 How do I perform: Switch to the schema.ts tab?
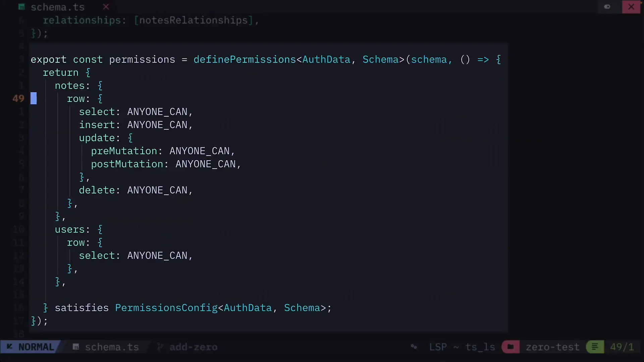[58, 7]
